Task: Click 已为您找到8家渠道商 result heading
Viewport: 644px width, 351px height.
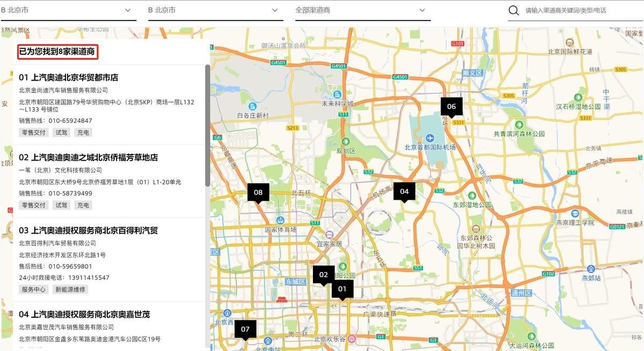Action: click(57, 52)
